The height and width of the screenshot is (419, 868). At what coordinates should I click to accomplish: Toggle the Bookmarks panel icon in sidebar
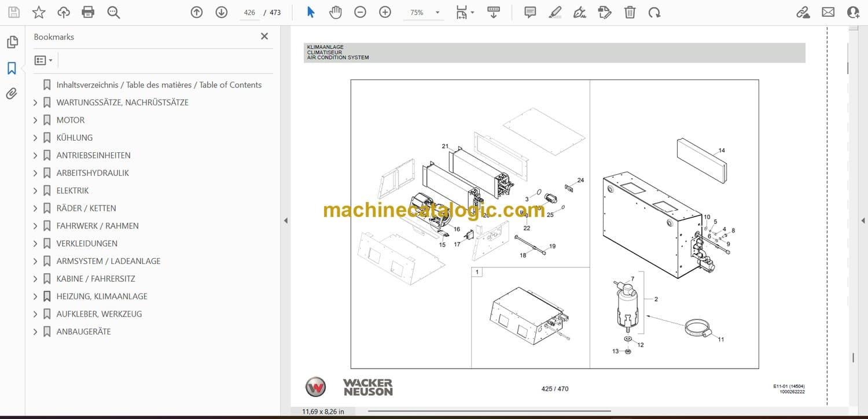12,68
